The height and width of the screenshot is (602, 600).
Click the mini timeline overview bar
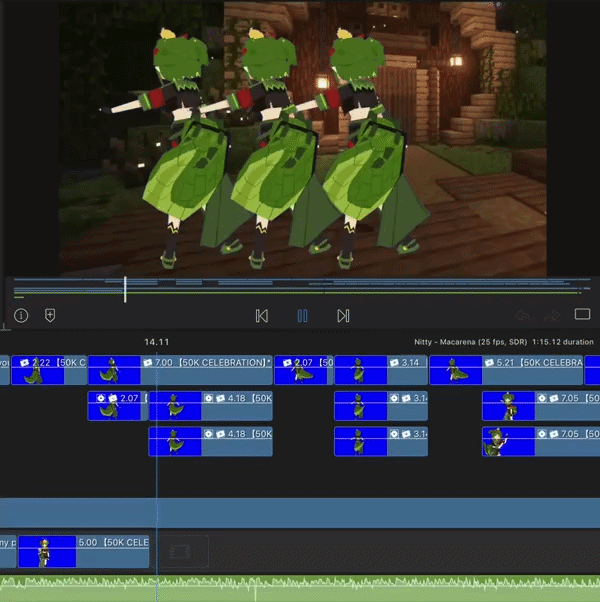tap(302, 288)
